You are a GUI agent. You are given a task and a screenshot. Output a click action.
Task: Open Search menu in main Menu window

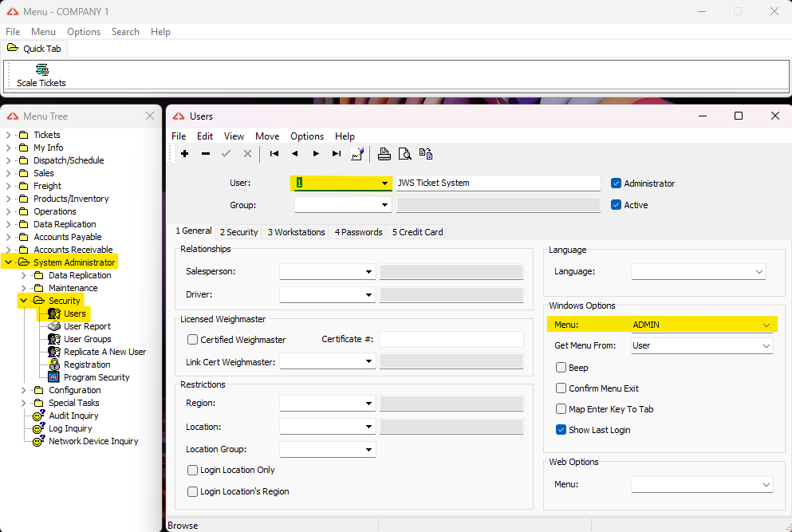tap(125, 32)
